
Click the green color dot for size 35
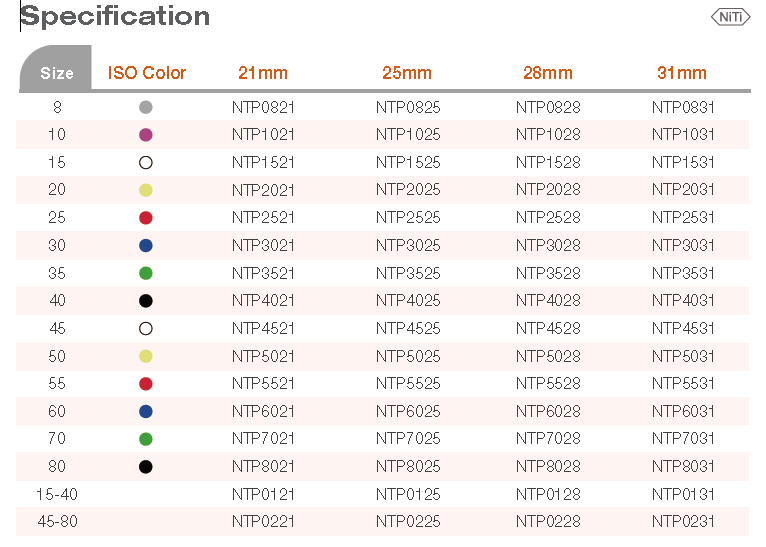[146, 273]
